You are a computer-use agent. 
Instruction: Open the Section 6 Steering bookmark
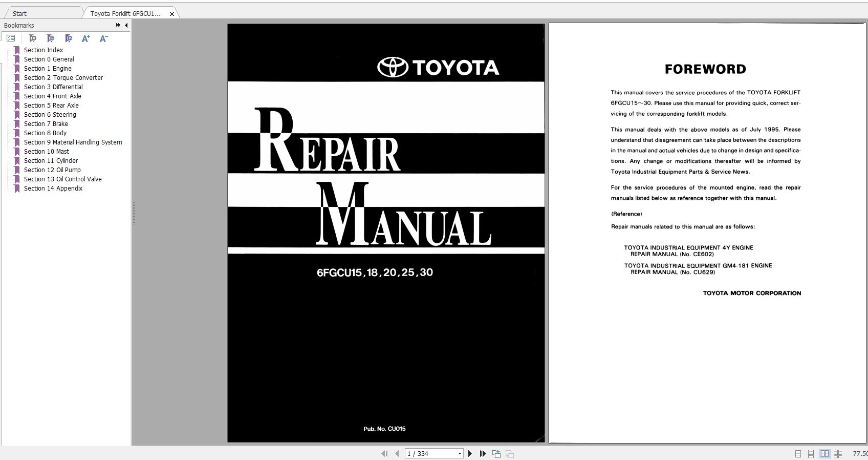50,114
